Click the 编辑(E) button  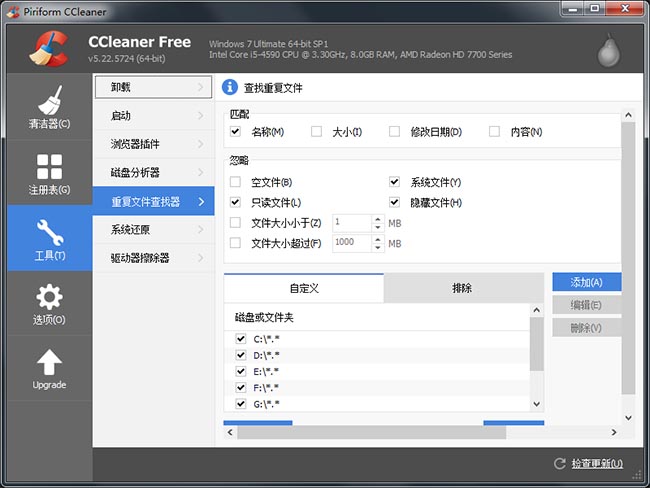tap(587, 305)
